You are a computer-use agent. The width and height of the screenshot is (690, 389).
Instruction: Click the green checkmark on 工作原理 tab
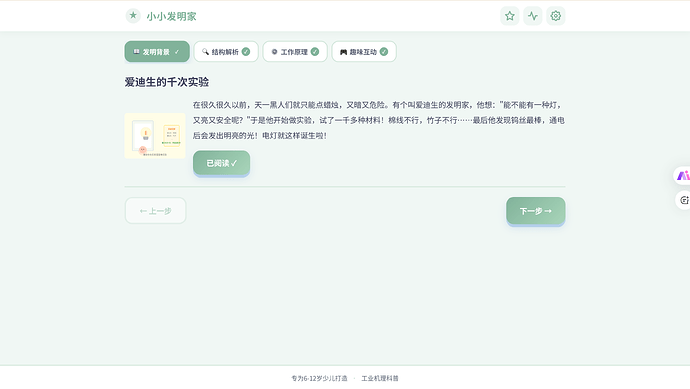point(315,51)
